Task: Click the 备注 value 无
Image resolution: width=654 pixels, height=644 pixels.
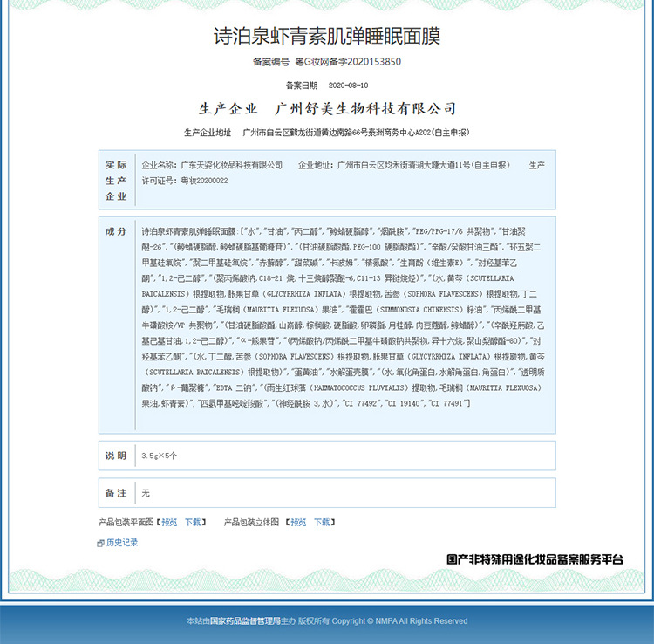Action: coord(146,493)
